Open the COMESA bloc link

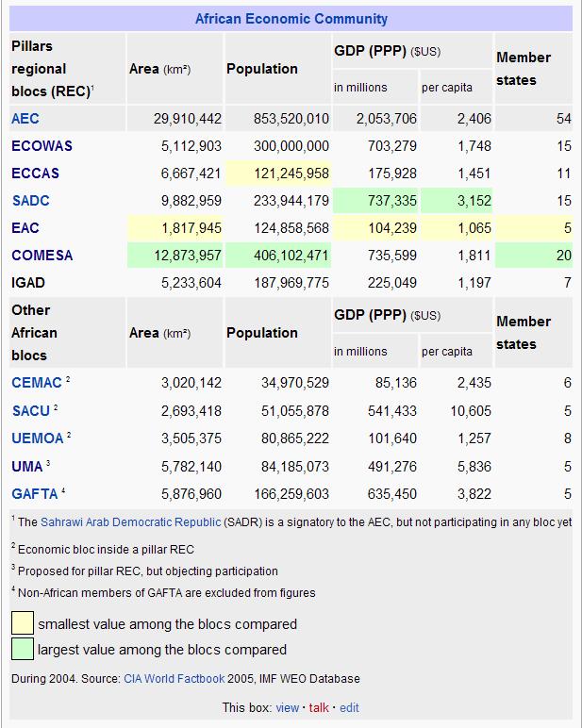[x=42, y=256]
